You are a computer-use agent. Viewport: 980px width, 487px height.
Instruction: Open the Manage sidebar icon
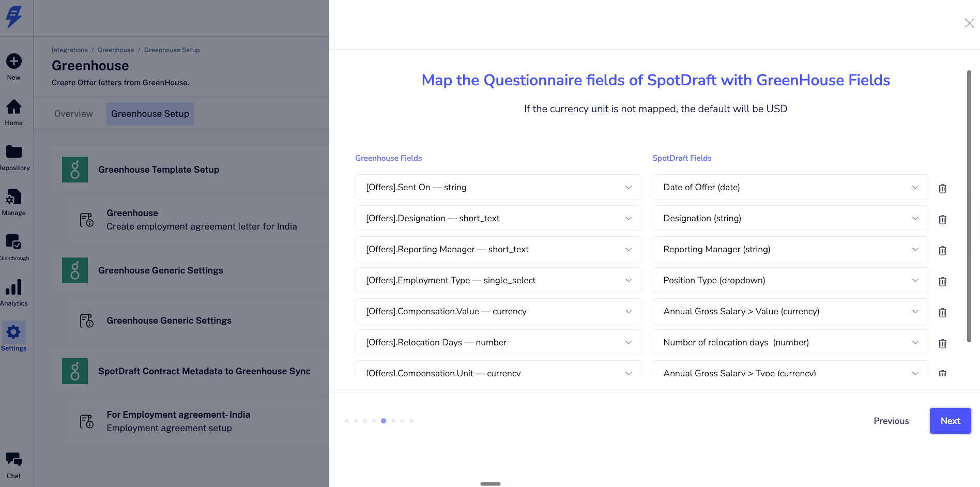tap(14, 196)
